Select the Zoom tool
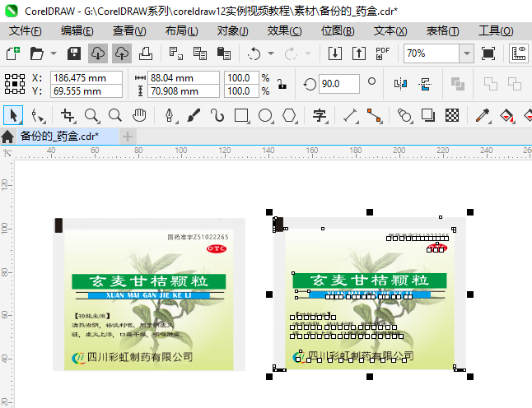This screenshot has height=408, width=532. point(91,115)
